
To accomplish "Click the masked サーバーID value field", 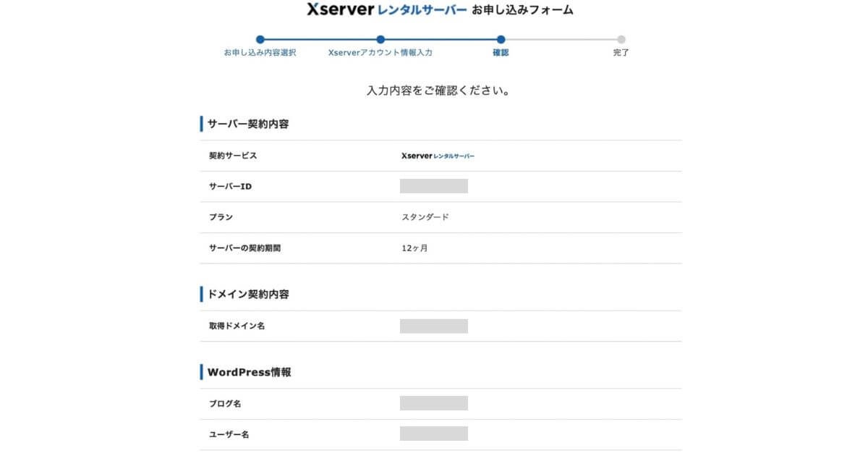I will (x=434, y=186).
